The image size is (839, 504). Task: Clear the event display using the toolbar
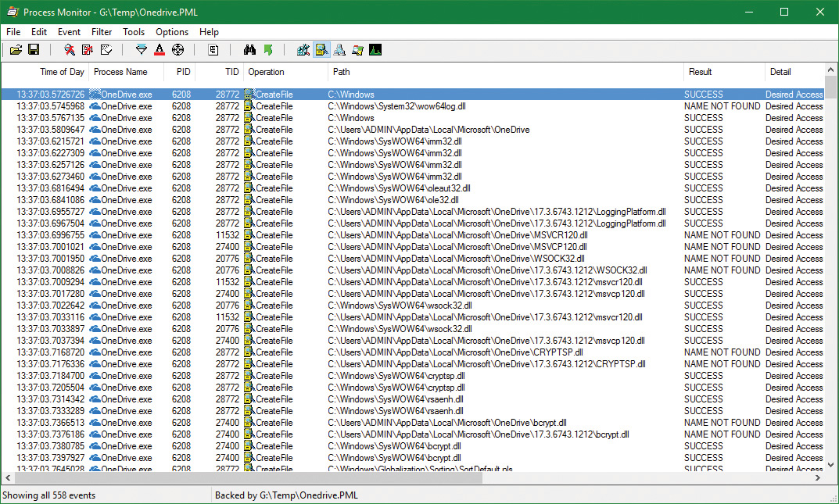point(106,50)
